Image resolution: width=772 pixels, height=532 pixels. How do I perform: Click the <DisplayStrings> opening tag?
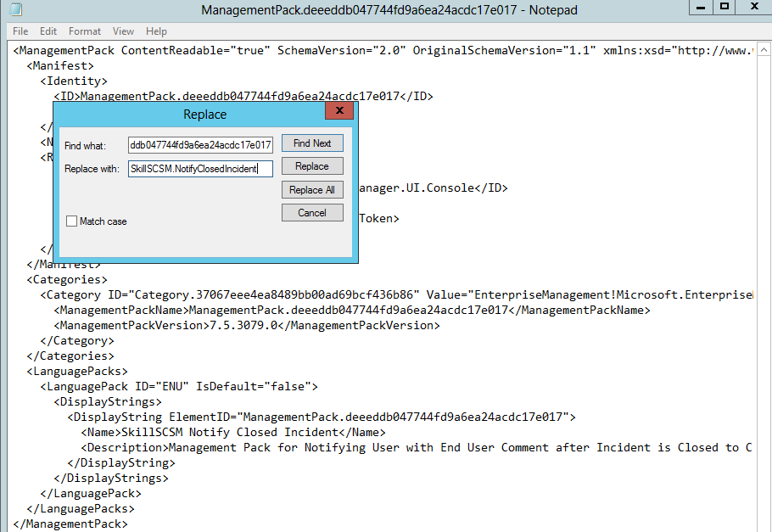(108, 401)
